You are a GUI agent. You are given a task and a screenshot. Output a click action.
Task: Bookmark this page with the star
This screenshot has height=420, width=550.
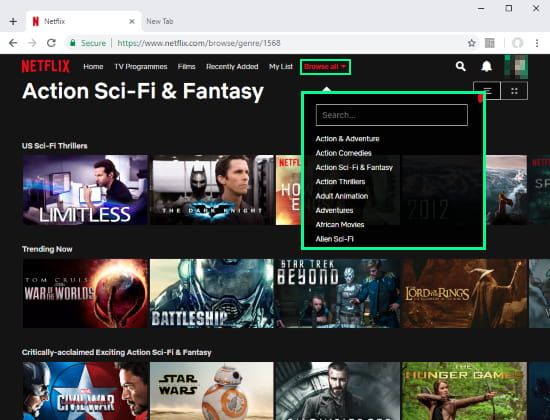coord(471,43)
